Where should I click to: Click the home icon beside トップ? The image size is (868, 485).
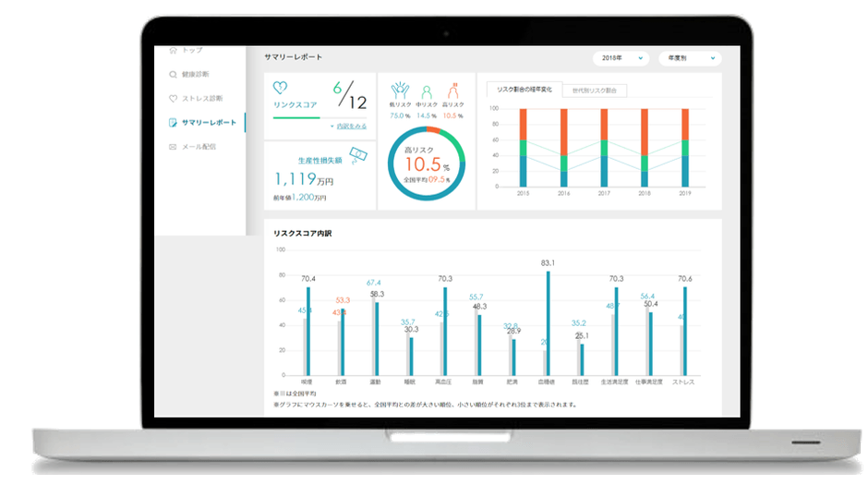point(174,51)
